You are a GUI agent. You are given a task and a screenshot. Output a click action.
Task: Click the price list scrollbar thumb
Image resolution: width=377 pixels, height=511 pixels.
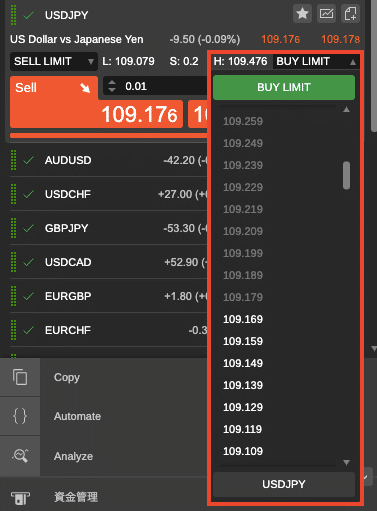pyautogui.click(x=346, y=175)
